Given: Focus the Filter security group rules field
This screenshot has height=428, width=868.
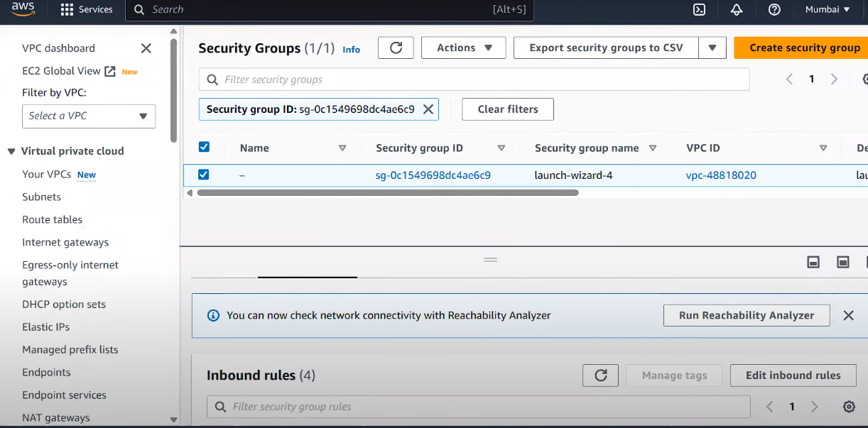Looking at the screenshot, I should 478,407.
